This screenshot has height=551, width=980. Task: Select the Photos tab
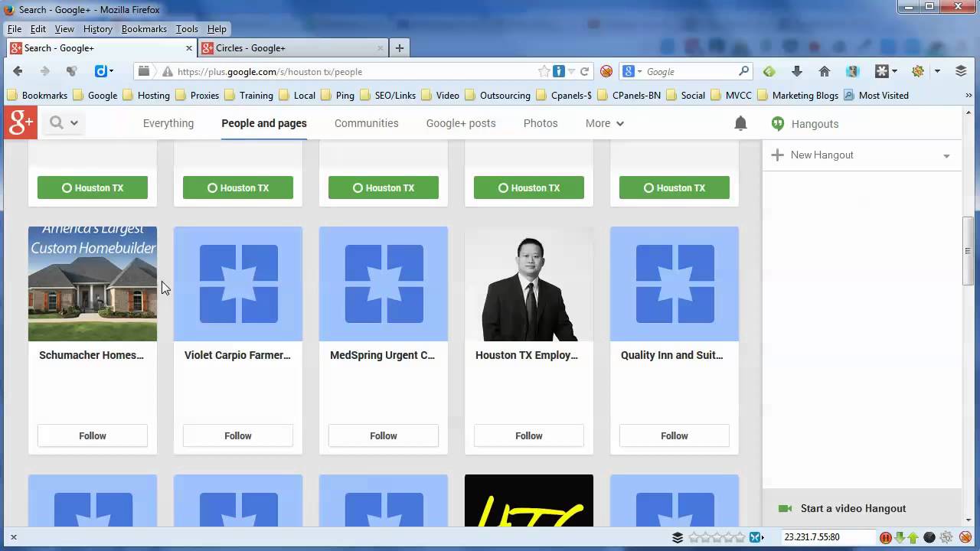point(541,123)
